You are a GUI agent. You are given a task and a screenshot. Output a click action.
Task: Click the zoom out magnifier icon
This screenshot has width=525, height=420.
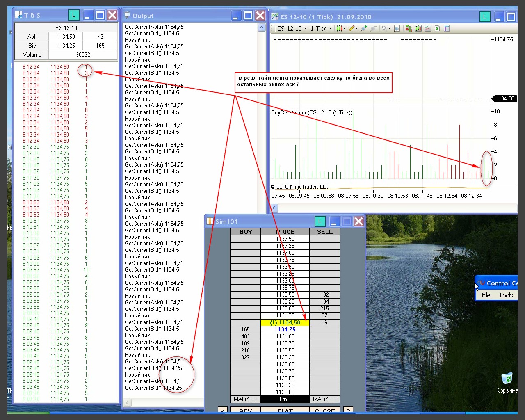tap(373, 29)
